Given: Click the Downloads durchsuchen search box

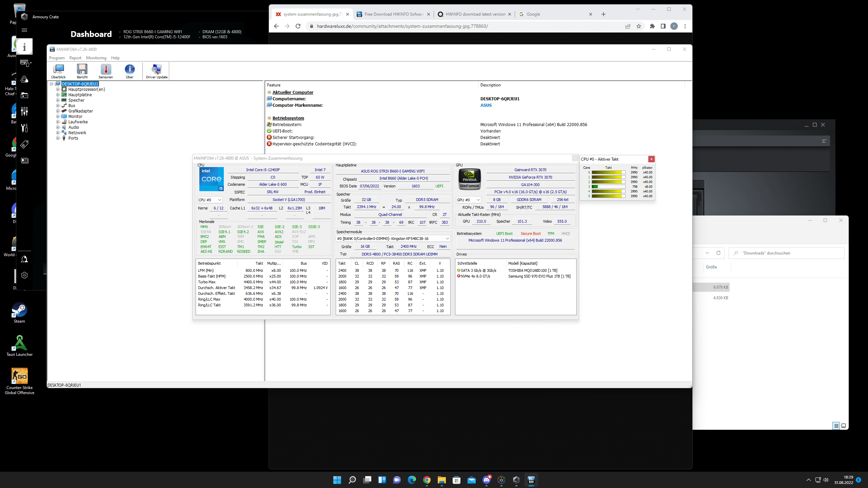Looking at the screenshot, I should (x=787, y=253).
